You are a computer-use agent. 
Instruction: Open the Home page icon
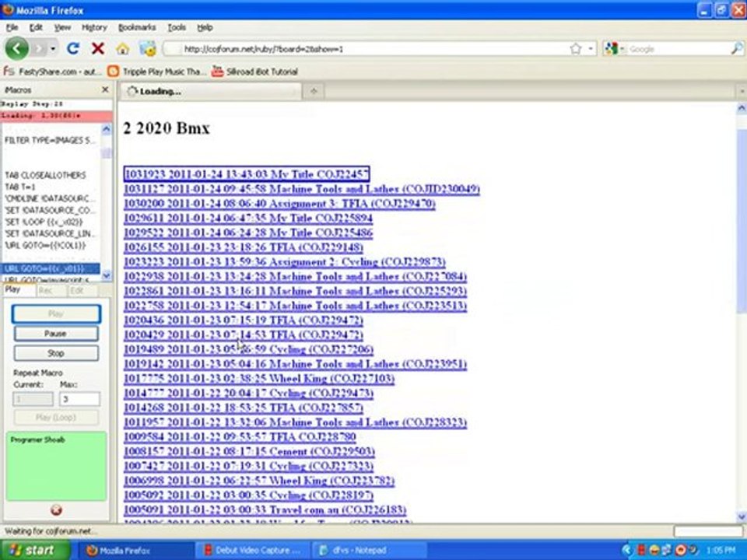(x=122, y=48)
